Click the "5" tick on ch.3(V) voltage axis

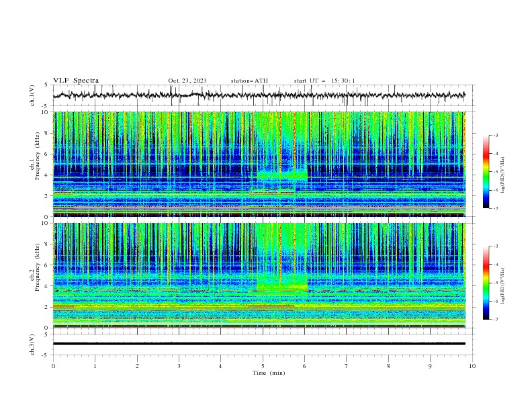point(46,334)
